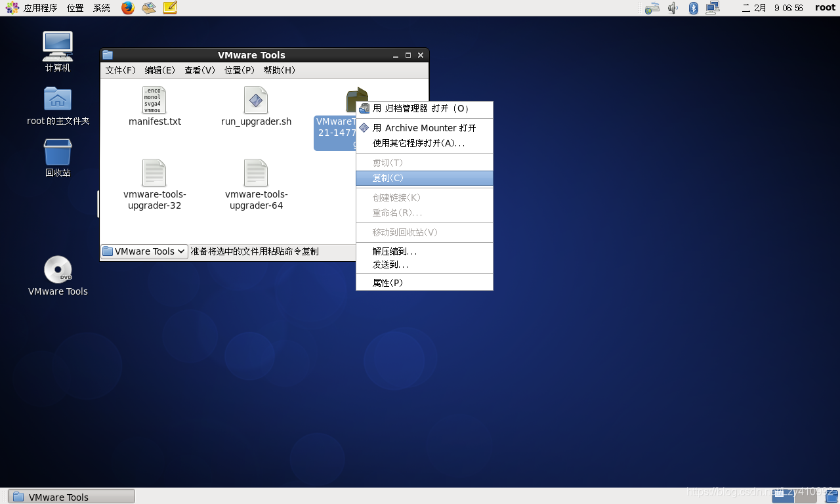Click the VMware Tools window title text
Image resolution: width=840 pixels, height=504 pixels.
pos(251,55)
